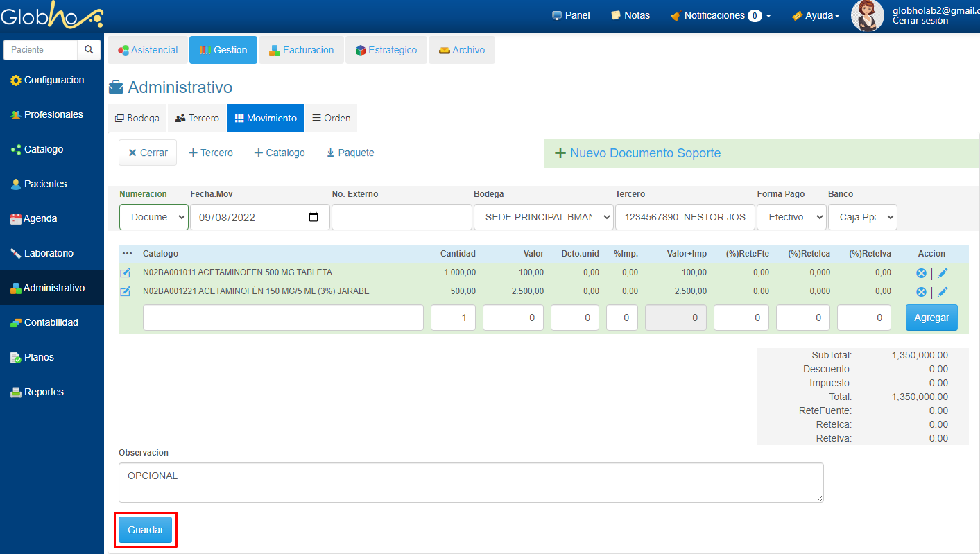The width and height of the screenshot is (980, 554).
Task: Open row edit icon left of ACETAMINOFEN 500 MG
Action: [126, 273]
